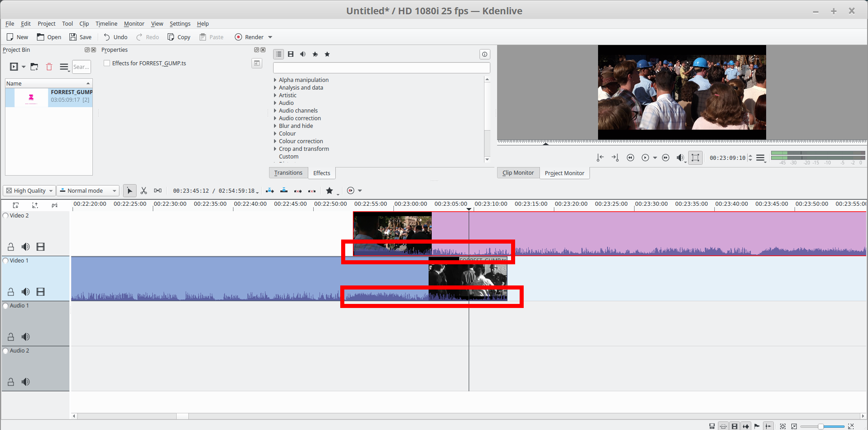
Task: Open Add Clip dropdown in Project Bin
Action: 23,67
